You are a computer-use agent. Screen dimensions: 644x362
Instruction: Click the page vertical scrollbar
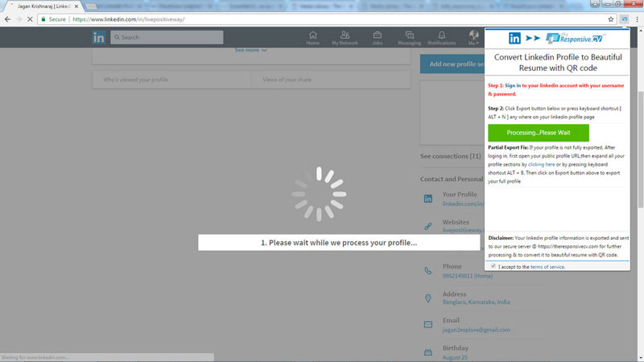pos(641,150)
